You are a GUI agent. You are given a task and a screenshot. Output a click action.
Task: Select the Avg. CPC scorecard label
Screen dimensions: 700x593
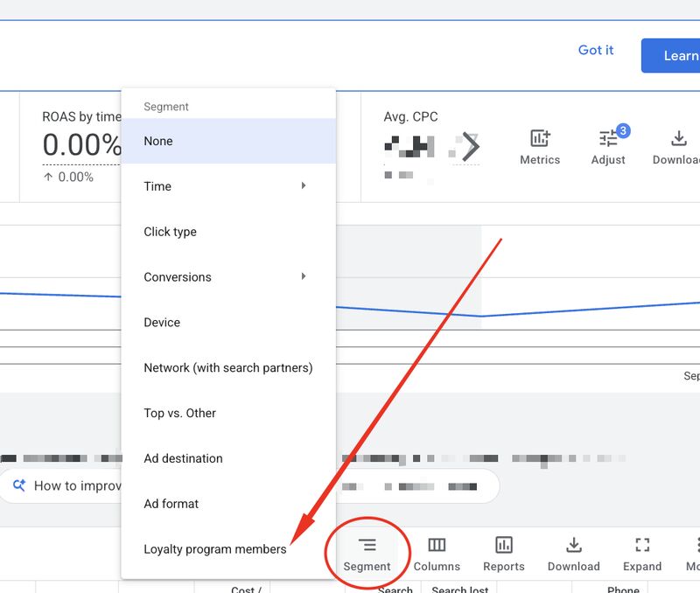410,117
